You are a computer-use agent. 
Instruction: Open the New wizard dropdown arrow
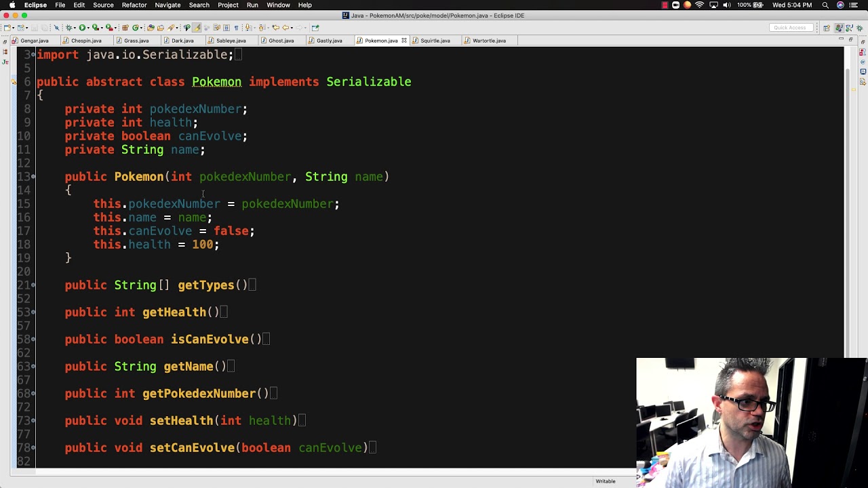point(13,27)
